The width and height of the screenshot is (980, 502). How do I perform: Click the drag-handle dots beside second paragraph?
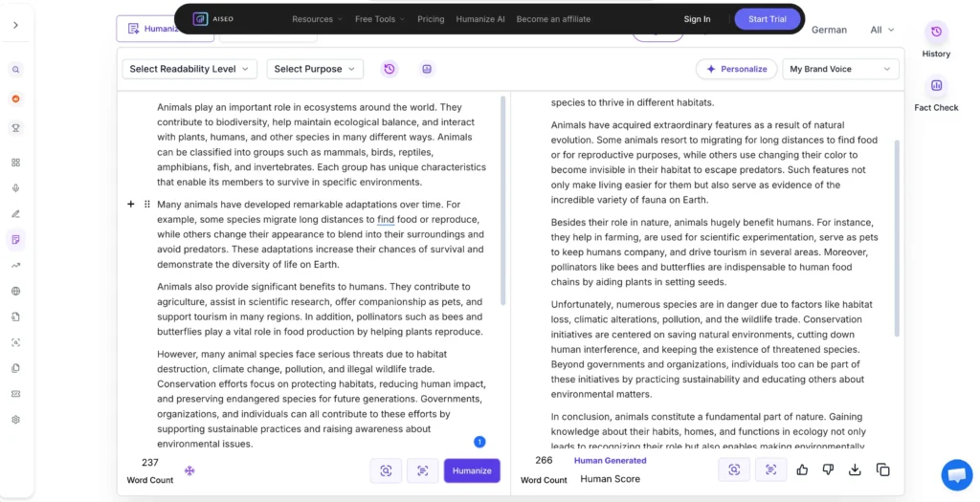tap(146, 205)
